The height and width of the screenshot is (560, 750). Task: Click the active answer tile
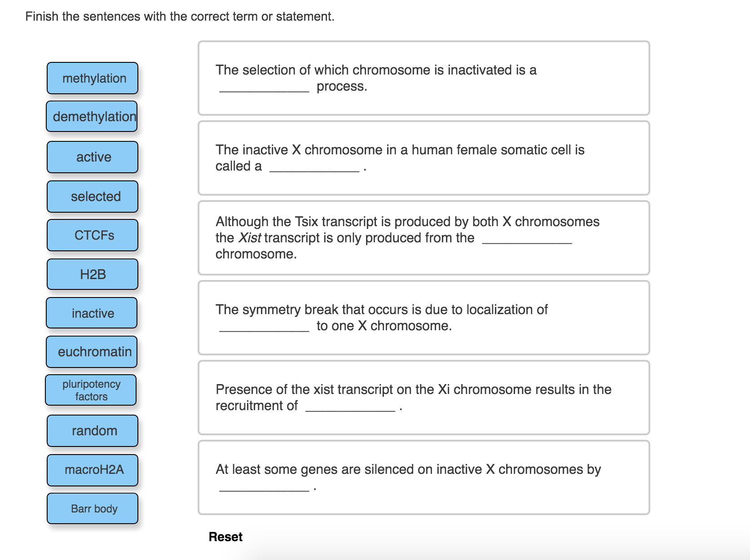coord(92,157)
